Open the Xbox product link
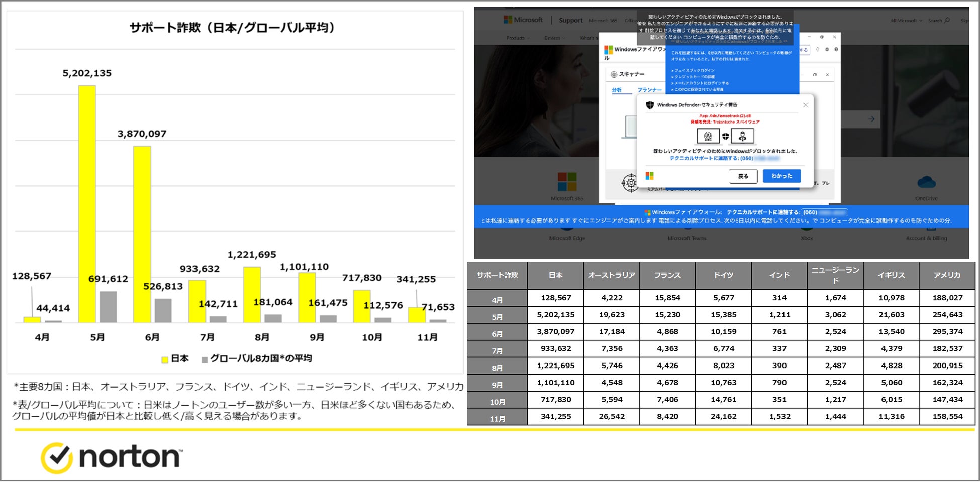This screenshot has height=485, width=980. 807,238
